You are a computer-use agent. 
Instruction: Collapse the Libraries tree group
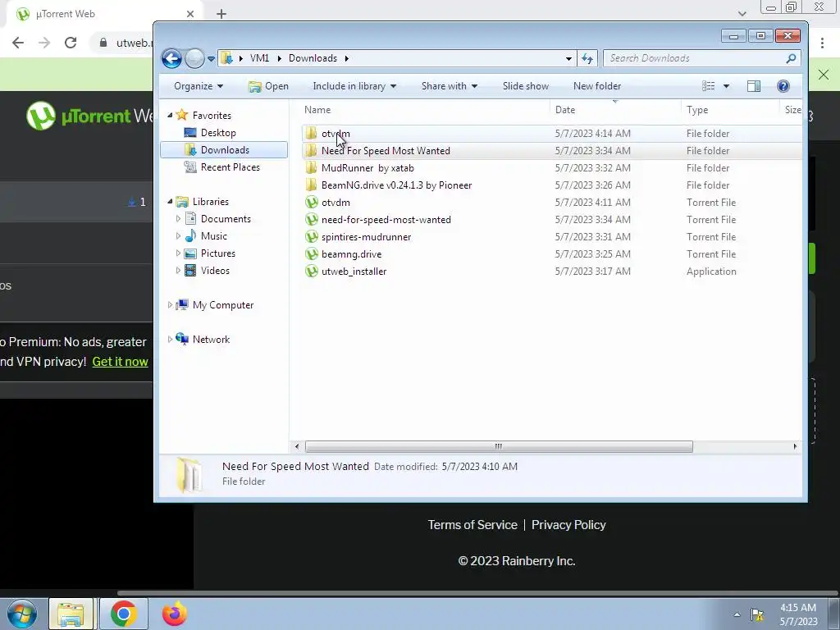170,202
